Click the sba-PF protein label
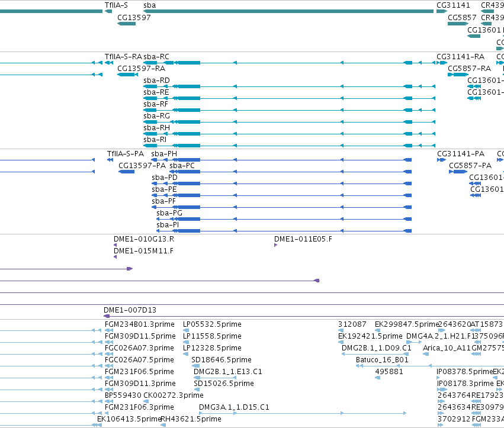 click(x=163, y=201)
